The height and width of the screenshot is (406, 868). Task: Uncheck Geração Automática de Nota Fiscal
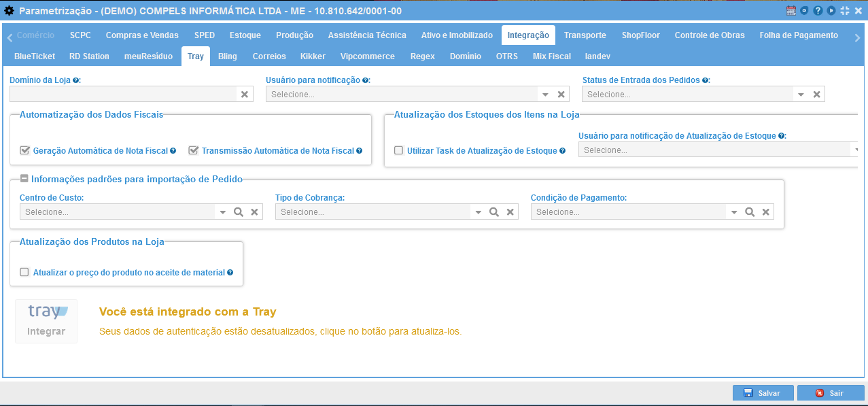25,150
